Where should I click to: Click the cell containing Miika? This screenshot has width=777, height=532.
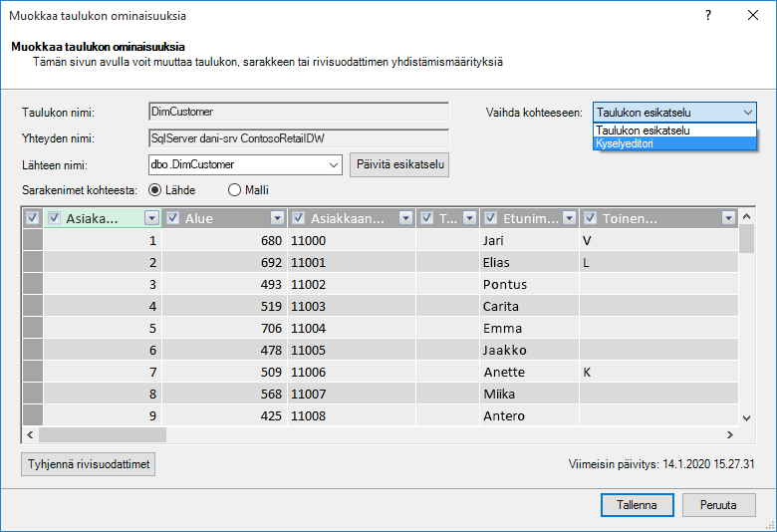[529, 394]
